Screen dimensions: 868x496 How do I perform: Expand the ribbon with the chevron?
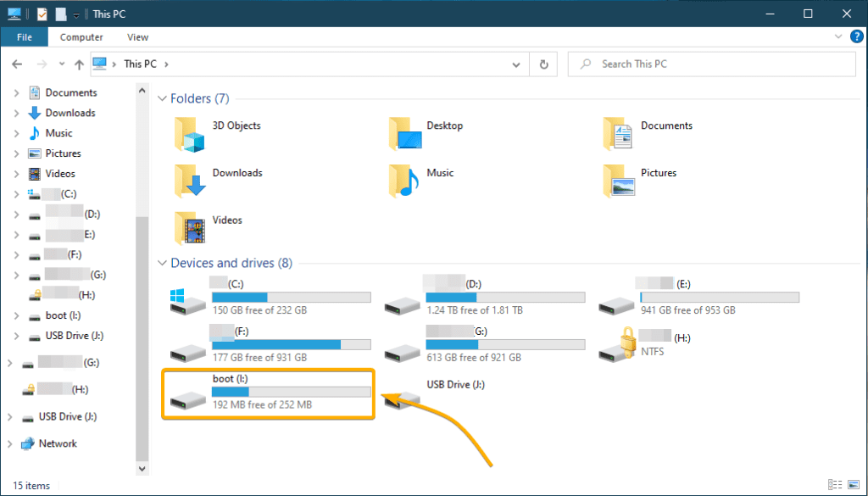837,37
